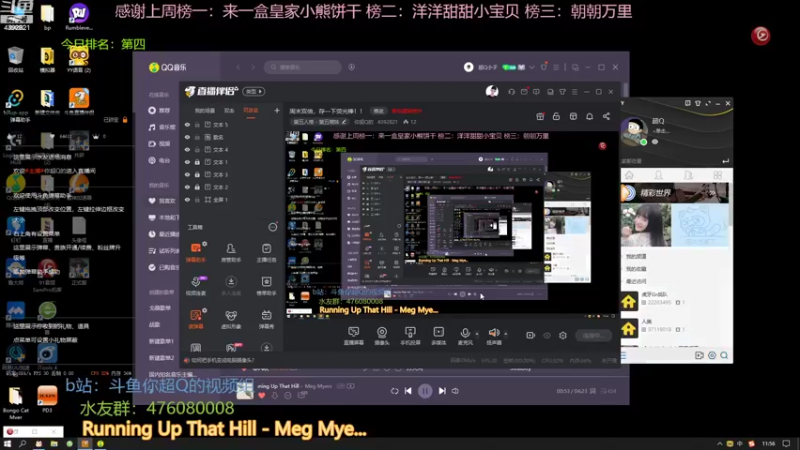Viewport: 800px width, 450px height.
Task: Click the unlock padlock icon in stream header
Action: pyautogui.click(x=556, y=116)
